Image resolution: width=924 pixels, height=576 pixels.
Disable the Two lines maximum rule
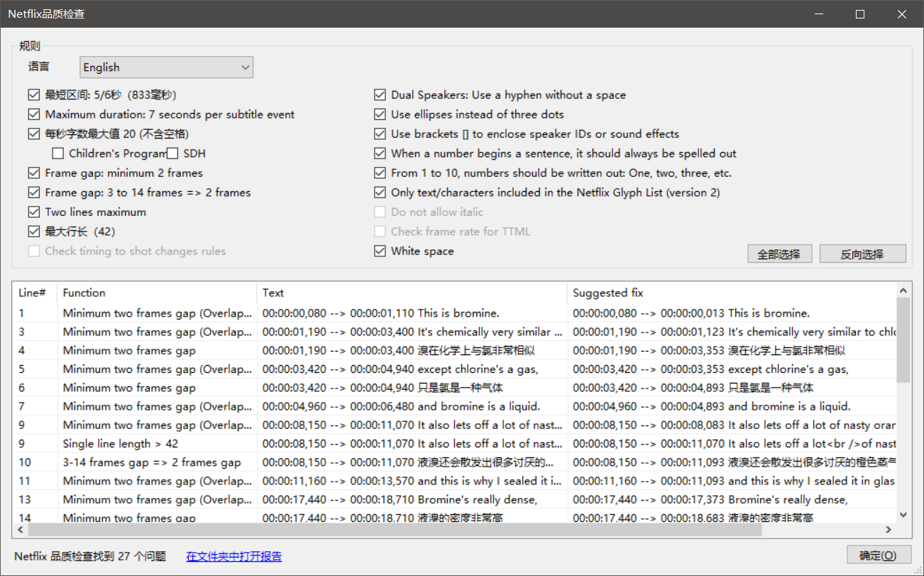(33, 212)
